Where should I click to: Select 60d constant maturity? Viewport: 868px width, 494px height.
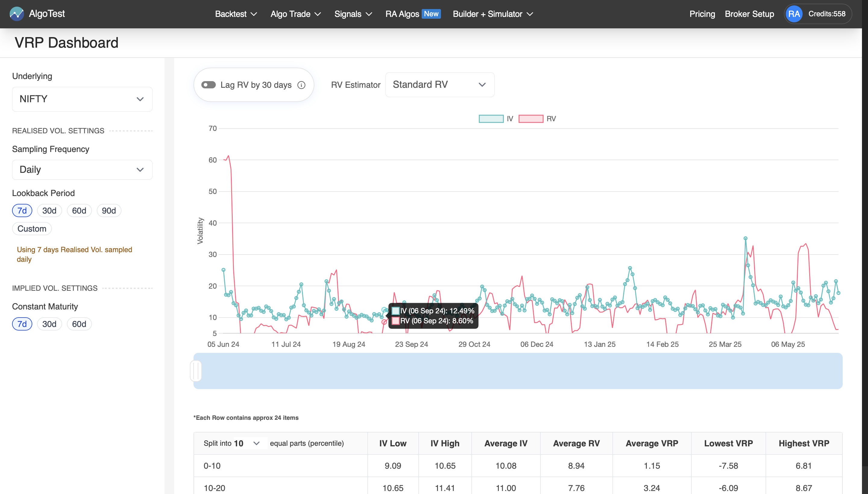point(79,324)
